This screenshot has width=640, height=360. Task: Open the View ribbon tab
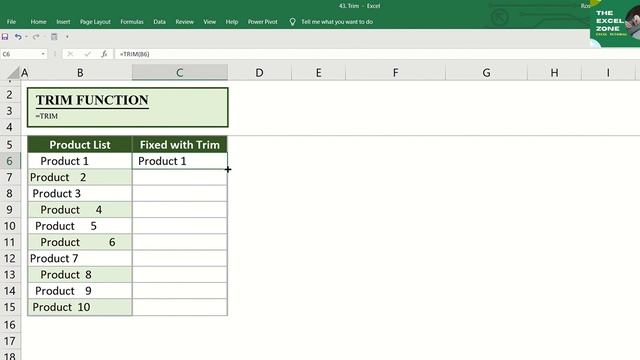[x=209, y=22]
